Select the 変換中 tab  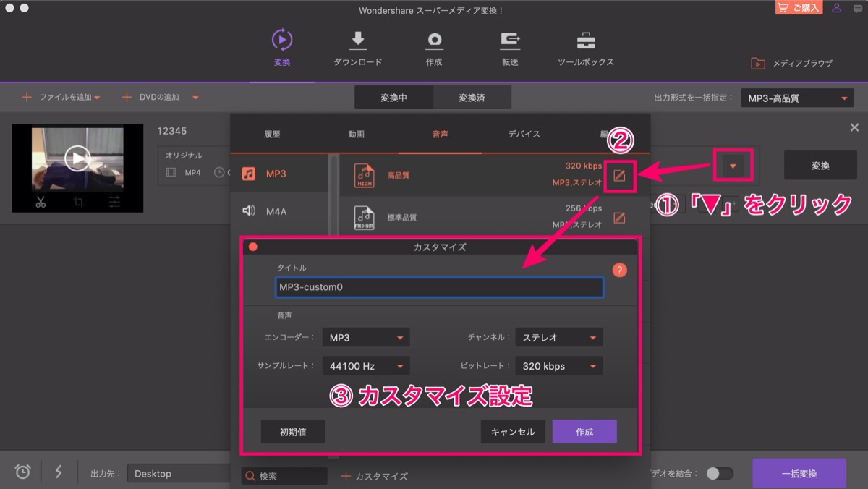(393, 98)
